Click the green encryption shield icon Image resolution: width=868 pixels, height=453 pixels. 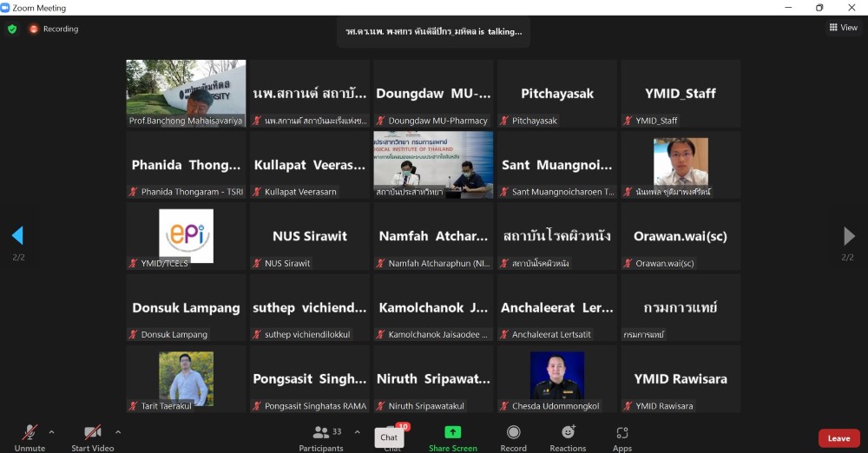point(12,29)
